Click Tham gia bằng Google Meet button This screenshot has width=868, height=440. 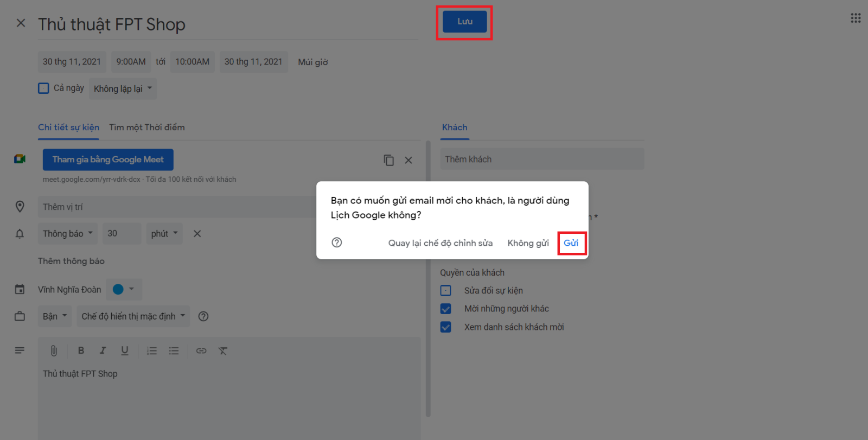point(108,160)
